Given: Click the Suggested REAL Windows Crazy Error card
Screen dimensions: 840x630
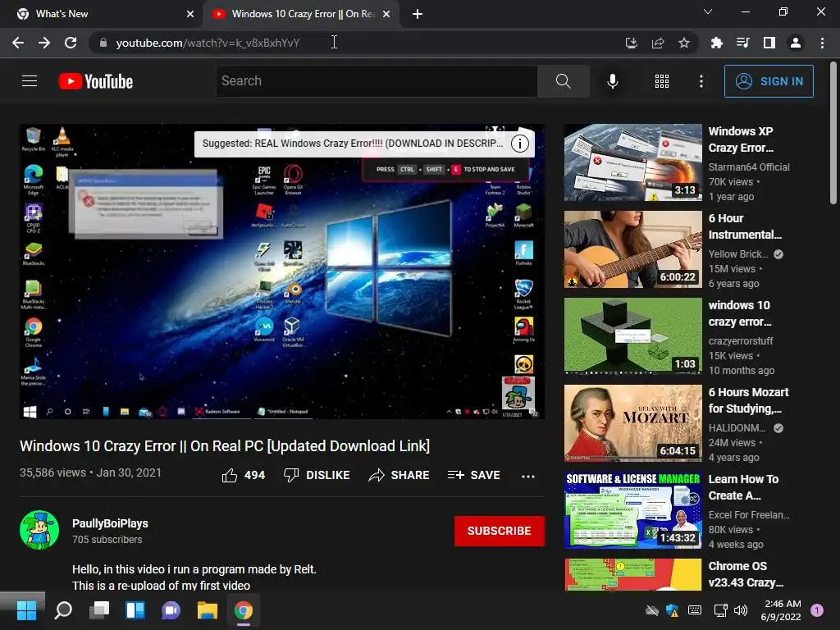Looking at the screenshot, I should (353, 144).
